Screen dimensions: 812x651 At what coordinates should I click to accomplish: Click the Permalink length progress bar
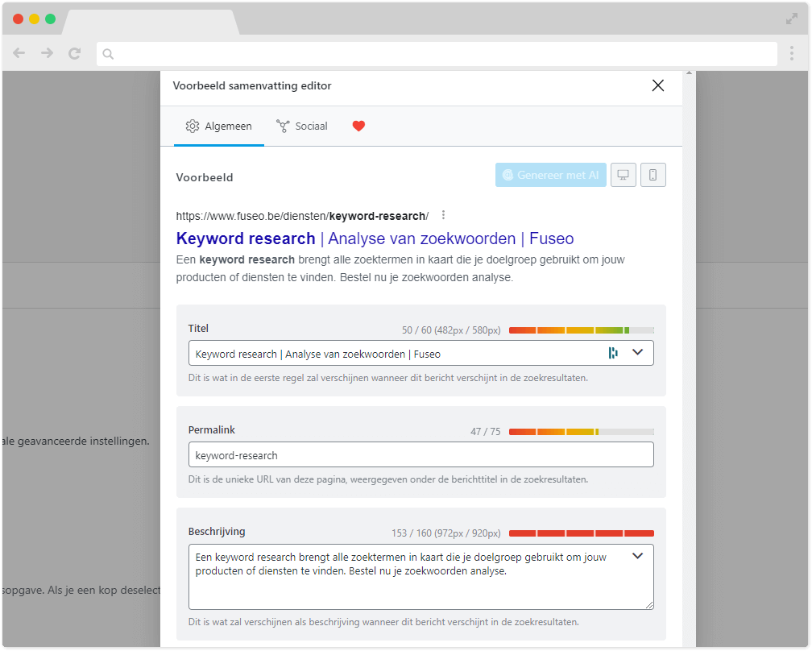[582, 432]
